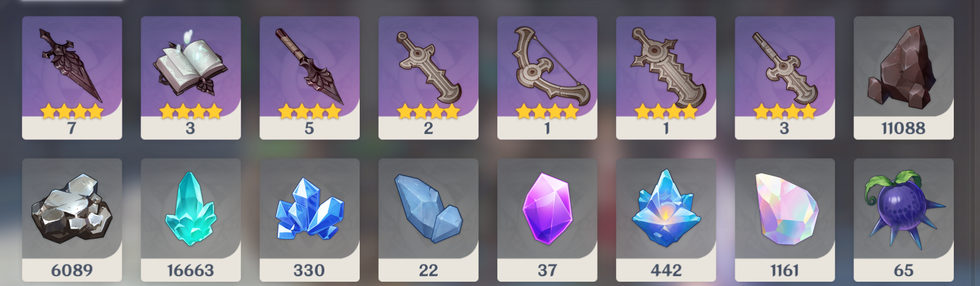Click the open book catalyst item
This screenshot has height=286, width=980.
[191, 78]
